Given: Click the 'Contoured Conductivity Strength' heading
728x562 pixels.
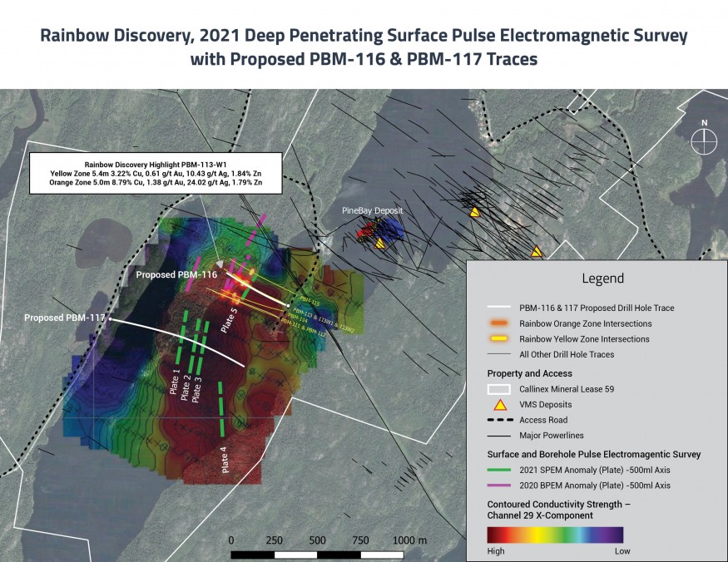Looking at the screenshot, I should (559, 510).
